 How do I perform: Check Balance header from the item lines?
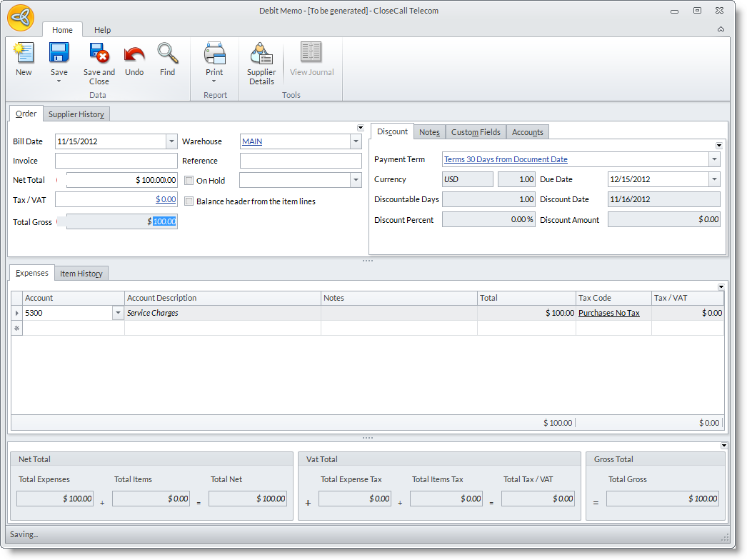tap(189, 201)
